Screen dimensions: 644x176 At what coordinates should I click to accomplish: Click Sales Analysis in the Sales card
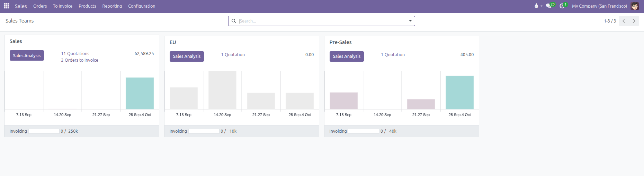point(27,55)
